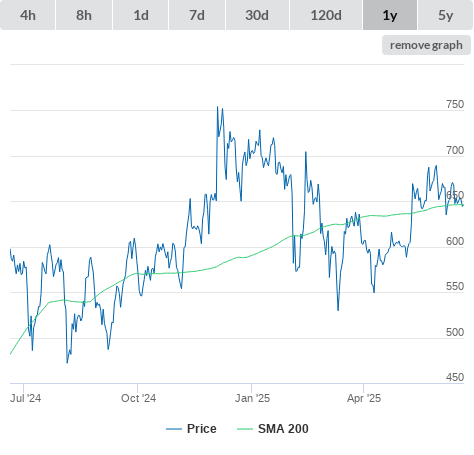Select the 8h time range tab
This screenshot has width=474, height=455.
tap(84, 15)
